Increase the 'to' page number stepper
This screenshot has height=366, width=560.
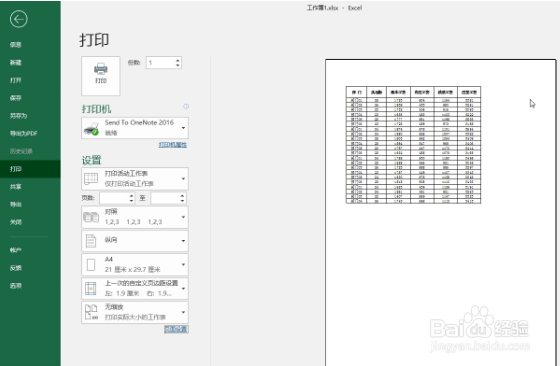tap(182, 196)
